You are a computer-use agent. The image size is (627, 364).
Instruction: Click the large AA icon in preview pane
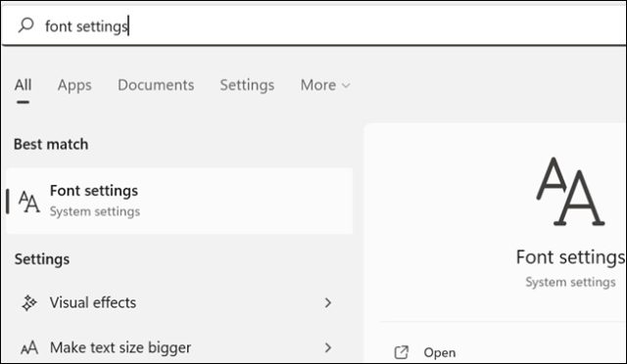570,192
